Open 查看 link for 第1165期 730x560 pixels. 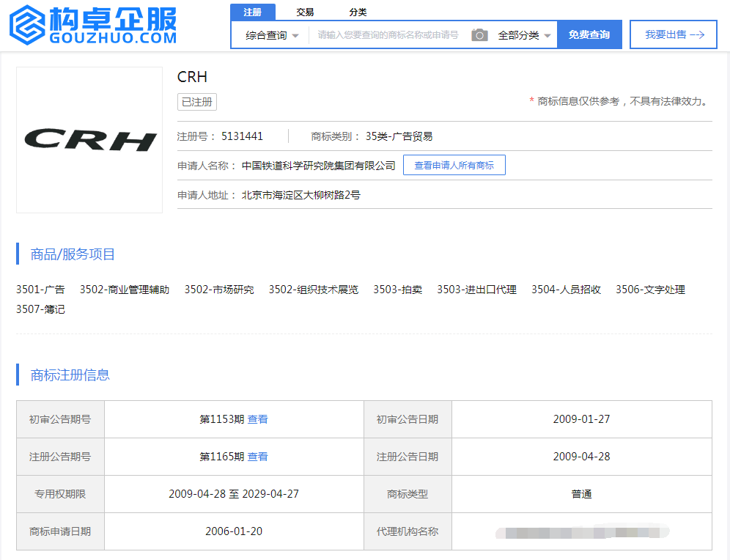pos(257,457)
